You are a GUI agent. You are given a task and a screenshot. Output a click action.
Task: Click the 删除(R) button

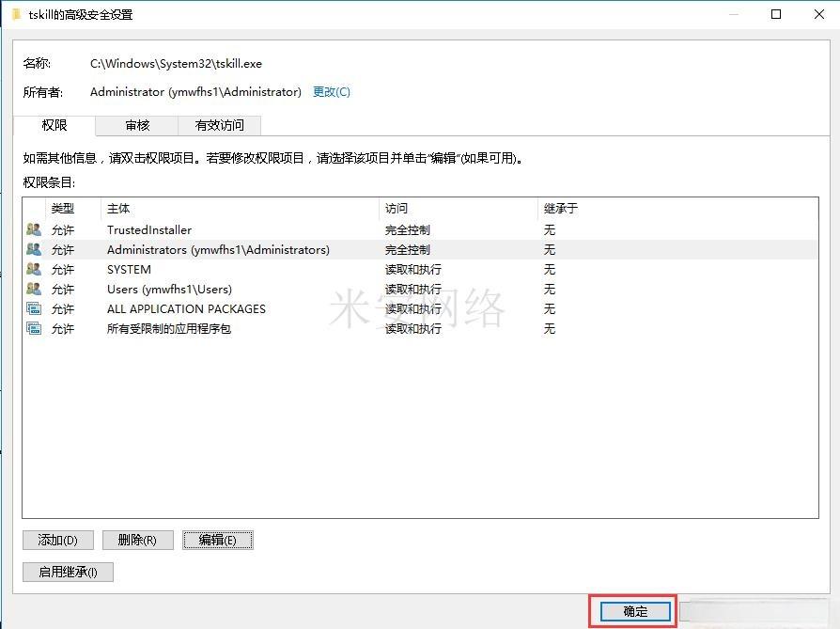[x=138, y=540]
